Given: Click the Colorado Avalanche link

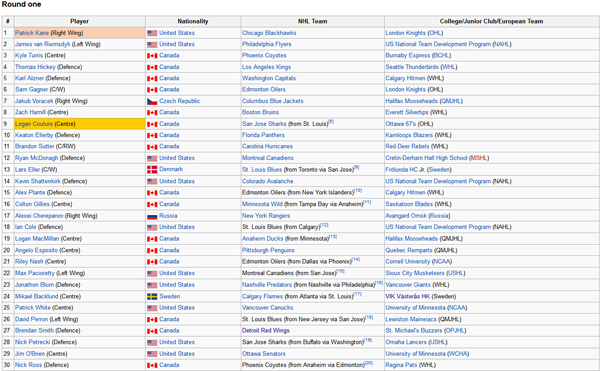Looking at the screenshot, I should (x=267, y=181).
